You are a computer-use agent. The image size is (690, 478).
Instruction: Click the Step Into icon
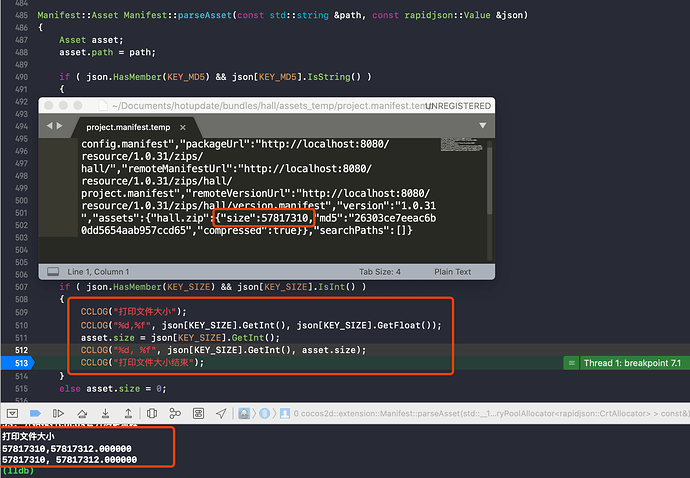tap(105, 413)
